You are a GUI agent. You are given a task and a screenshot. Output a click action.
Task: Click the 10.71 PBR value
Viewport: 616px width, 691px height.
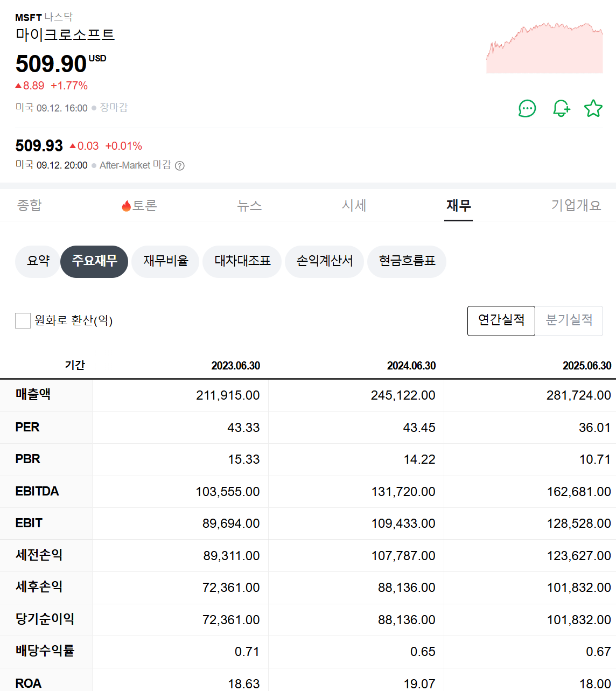[x=595, y=459]
